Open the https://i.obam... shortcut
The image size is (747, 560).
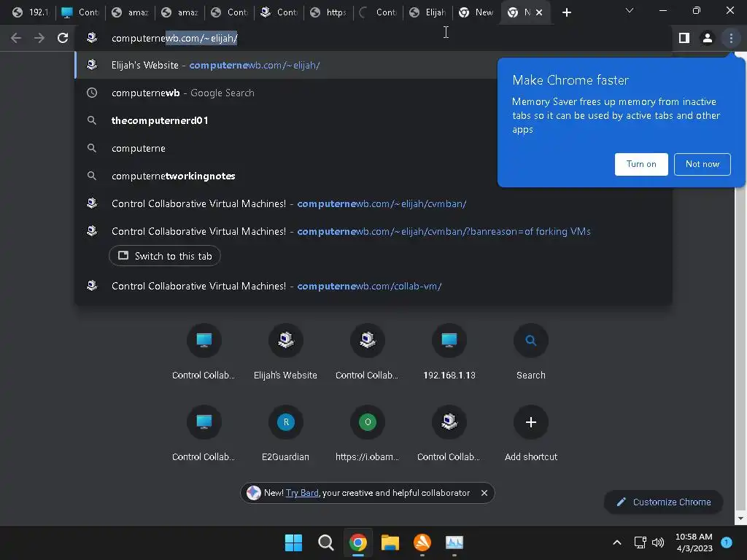[x=368, y=433]
